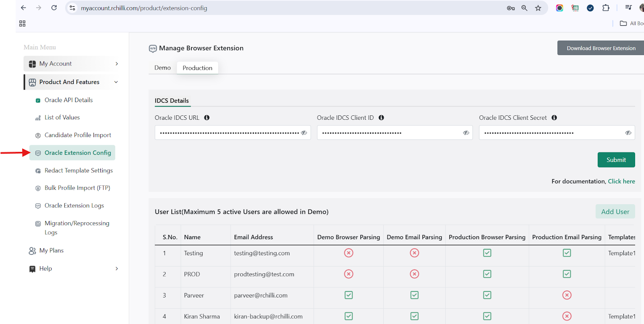Click the media control playlist icon
644x324 pixels.
pyautogui.click(x=628, y=8)
